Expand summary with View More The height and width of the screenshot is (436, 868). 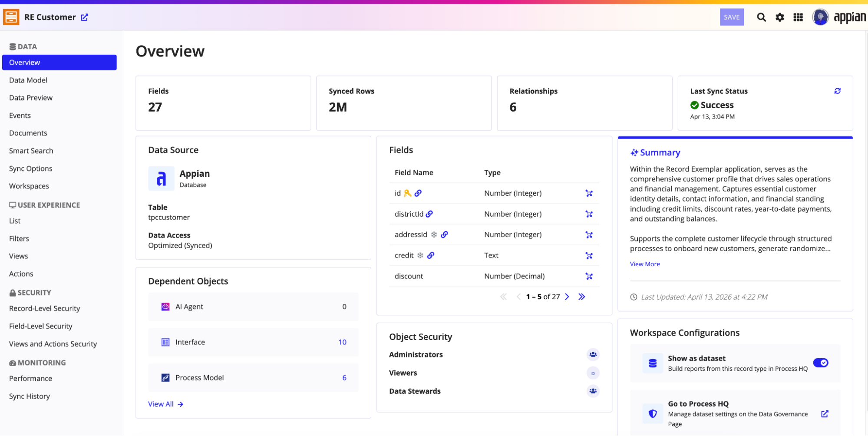[x=645, y=264]
